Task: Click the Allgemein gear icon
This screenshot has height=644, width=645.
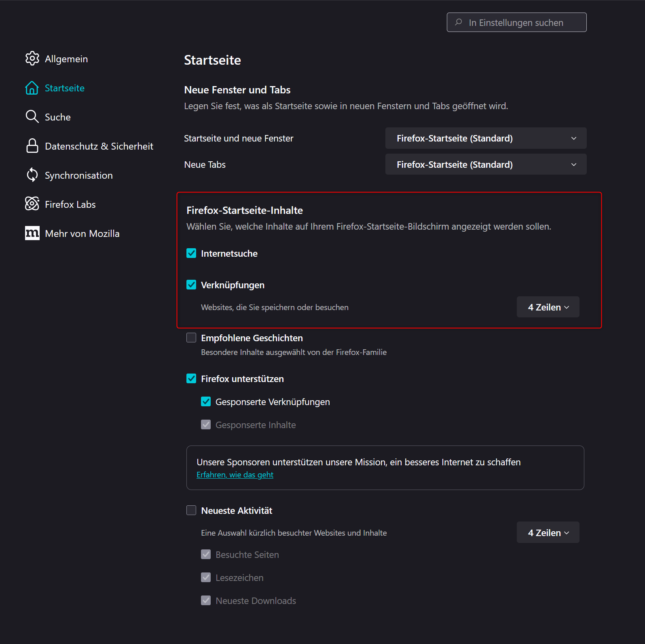Action: click(x=32, y=59)
